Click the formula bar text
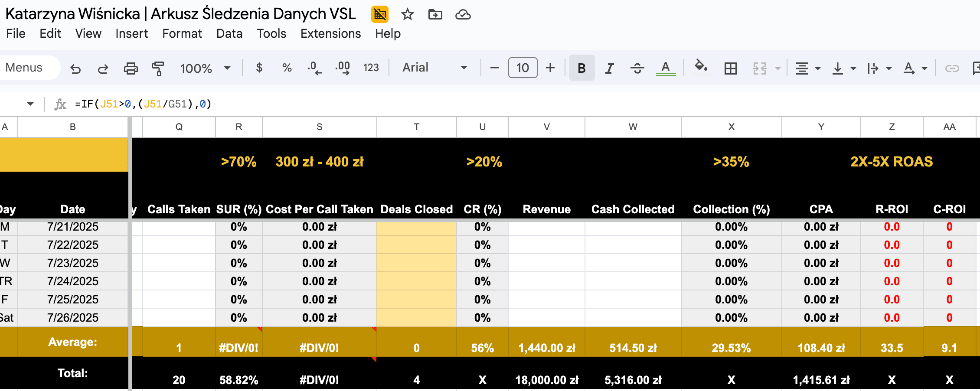Viewport: 980px width, 391px height. [x=143, y=104]
